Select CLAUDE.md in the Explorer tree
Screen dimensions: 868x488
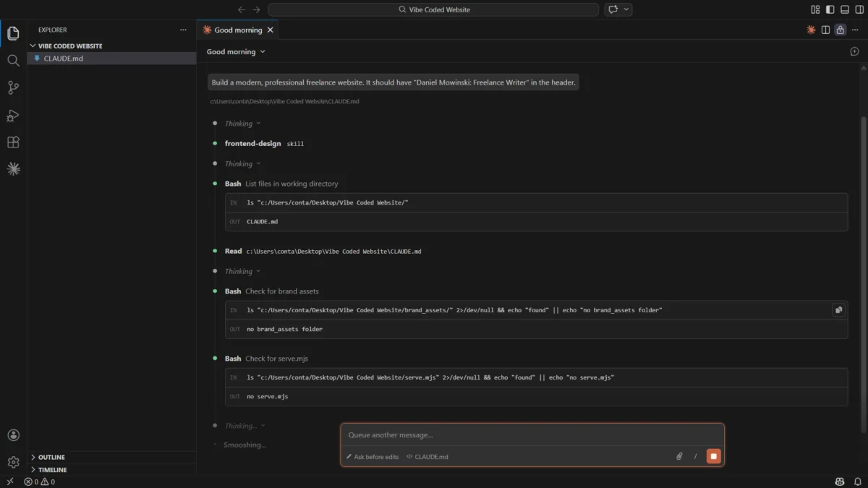click(111, 59)
